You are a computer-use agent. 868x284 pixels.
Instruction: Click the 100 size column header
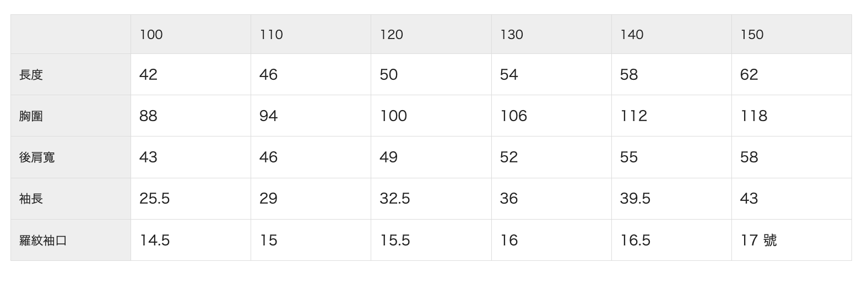click(151, 35)
